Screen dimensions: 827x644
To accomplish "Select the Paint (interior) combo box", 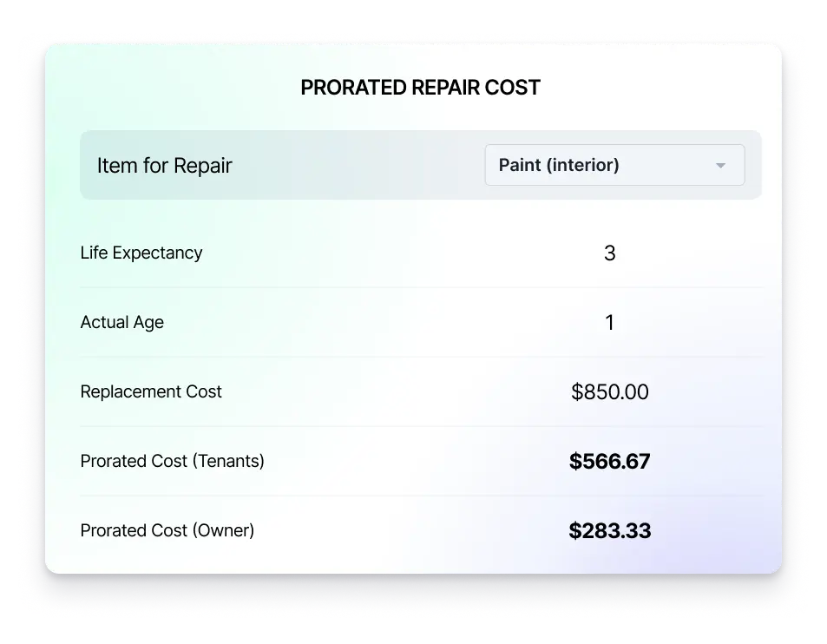I will pyautogui.click(x=614, y=165).
